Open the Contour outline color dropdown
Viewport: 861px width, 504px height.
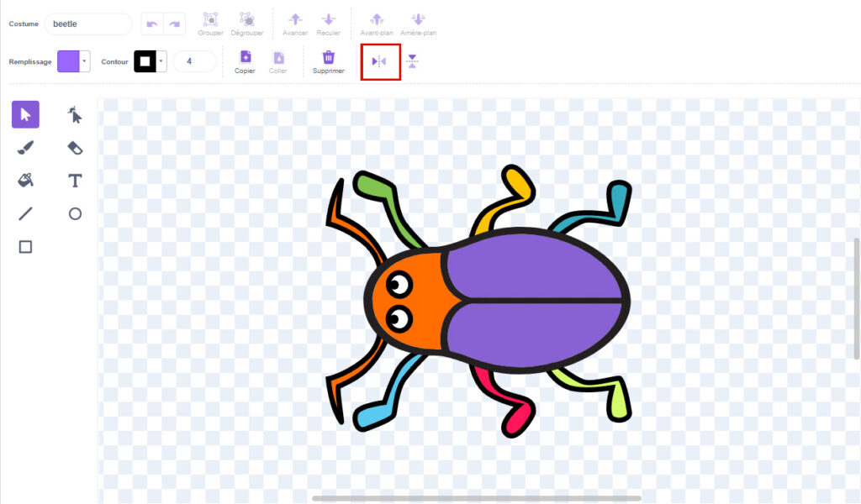pyautogui.click(x=161, y=61)
